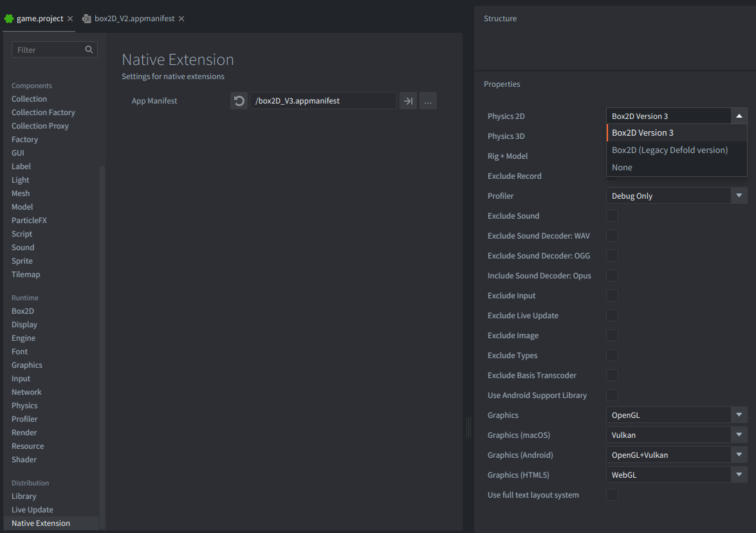The image size is (756, 533).
Task: Open the Collection Proxy settings category
Action: coord(40,126)
